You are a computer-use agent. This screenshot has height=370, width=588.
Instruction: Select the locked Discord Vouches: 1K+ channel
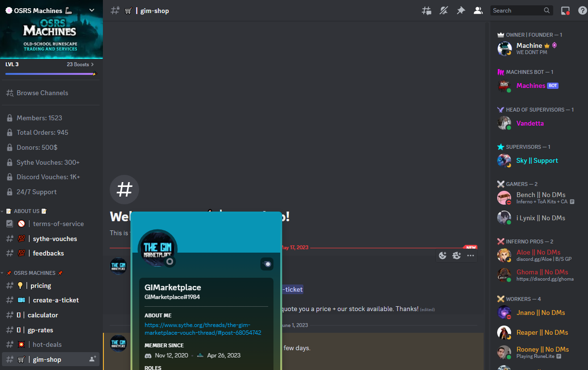(x=51, y=177)
